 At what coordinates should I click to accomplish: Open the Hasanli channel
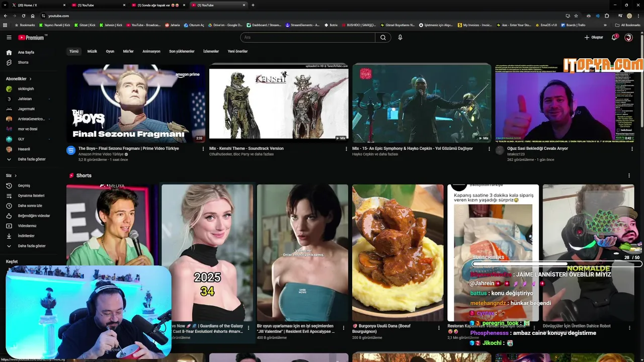click(24, 149)
